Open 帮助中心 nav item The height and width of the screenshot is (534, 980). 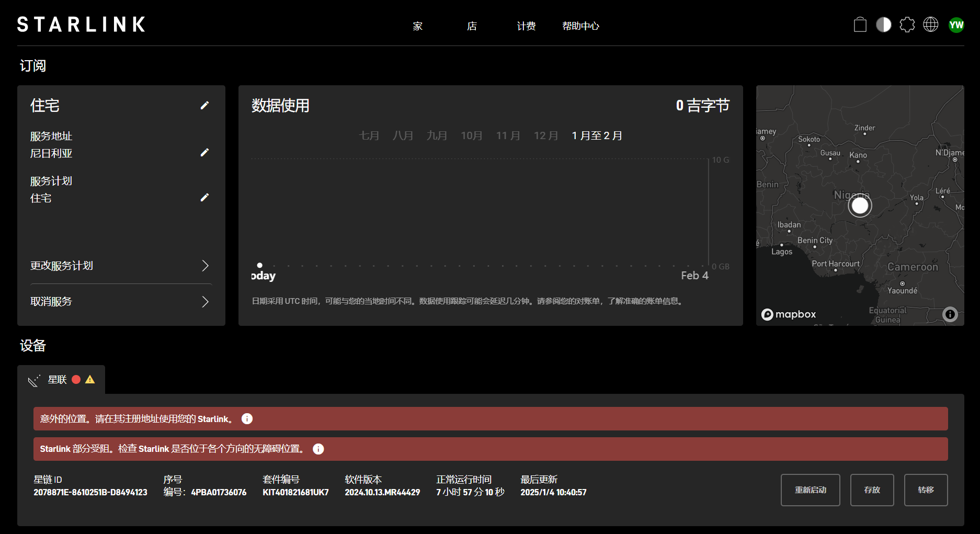[x=580, y=26]
